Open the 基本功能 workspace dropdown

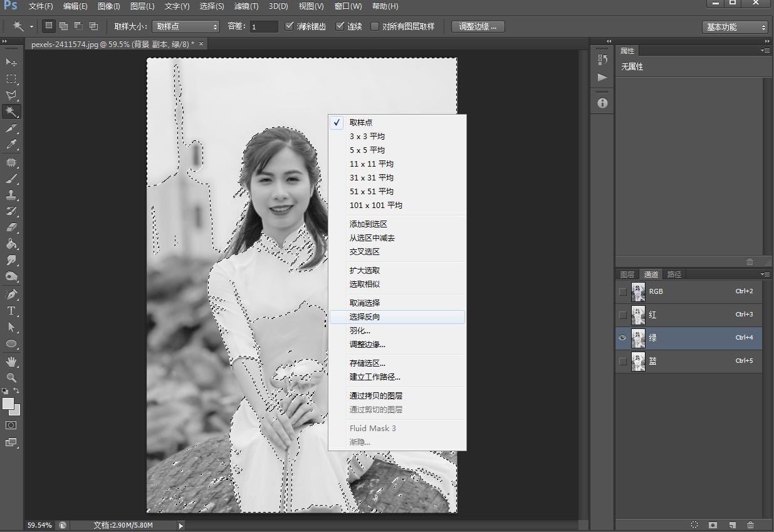point(735,27)
